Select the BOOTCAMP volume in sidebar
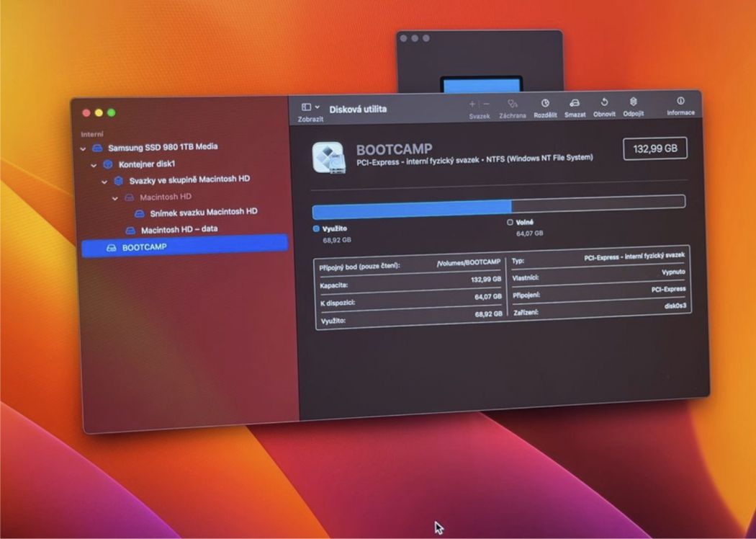The height and width of the screenshot is (539, 756). point(185,246)
